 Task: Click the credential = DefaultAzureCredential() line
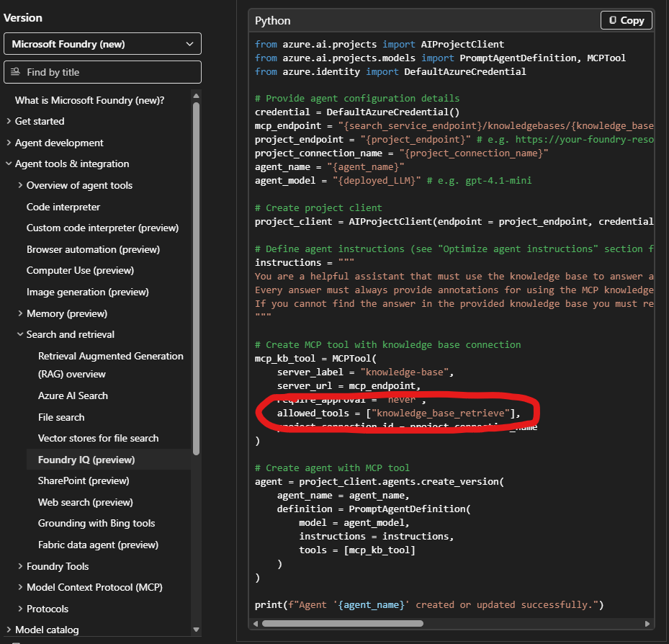(x=357, y=112)
